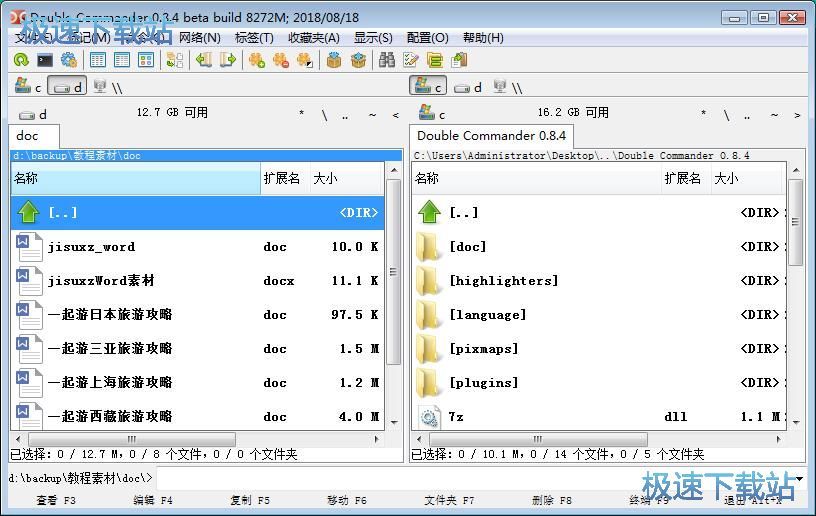816x516 pixels.
Task: Click the left-arrow panel equalize icon
Action: (x=203, y=60)
